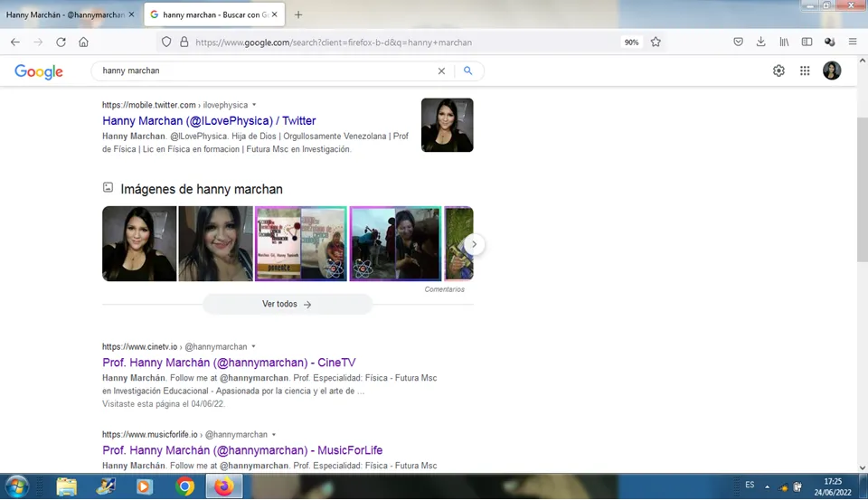868x500 pixels.
Task: Open Prof. Hanny Marchán CineTV result
Action: coord(229,363)
